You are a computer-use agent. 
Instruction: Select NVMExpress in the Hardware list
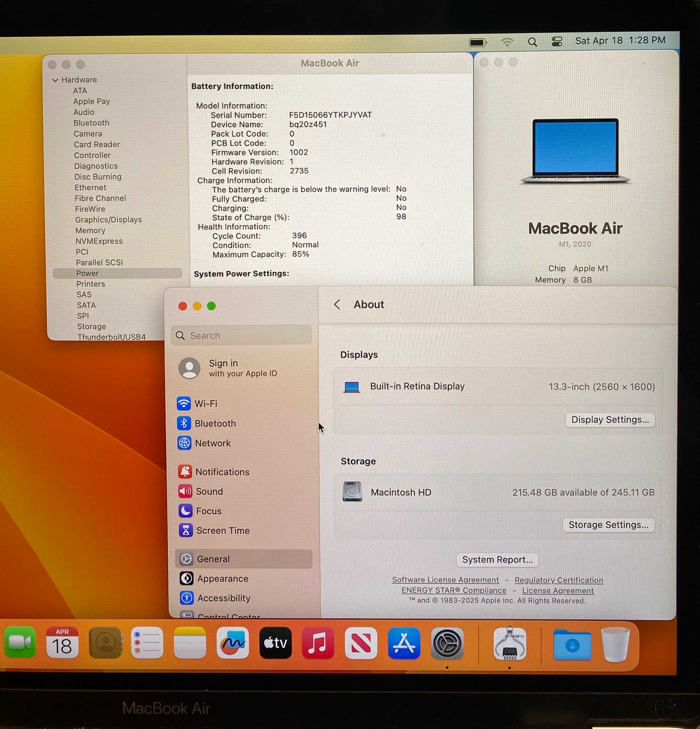[99, 242]
